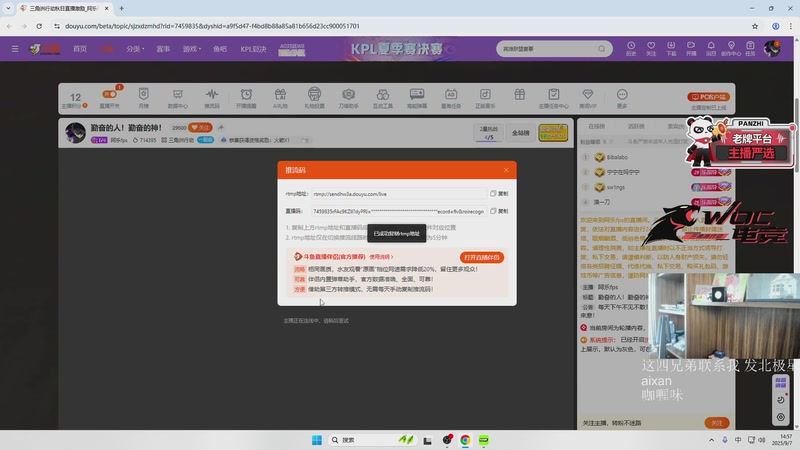This screenshot has width=800, height=450.
Task: Expand the system tray hidden icons chevron
Action: [711, 440]
